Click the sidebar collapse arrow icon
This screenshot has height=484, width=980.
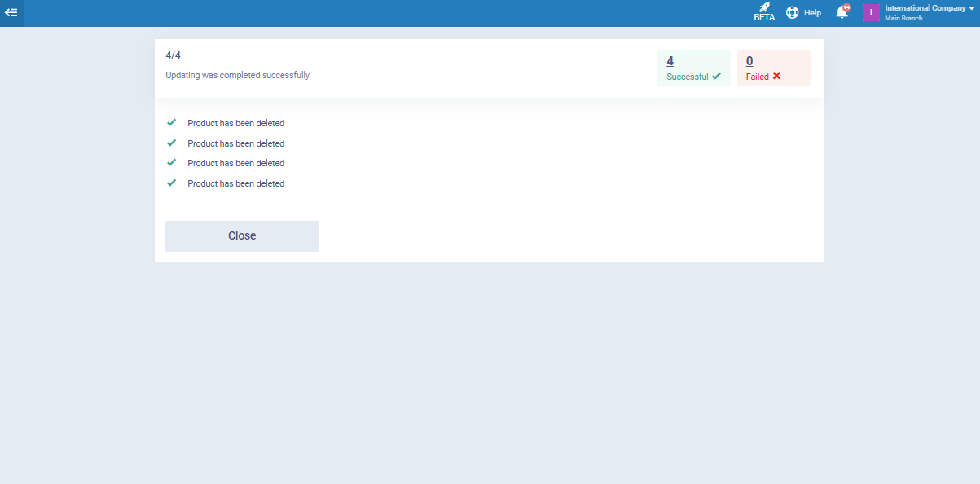point(11,12)
